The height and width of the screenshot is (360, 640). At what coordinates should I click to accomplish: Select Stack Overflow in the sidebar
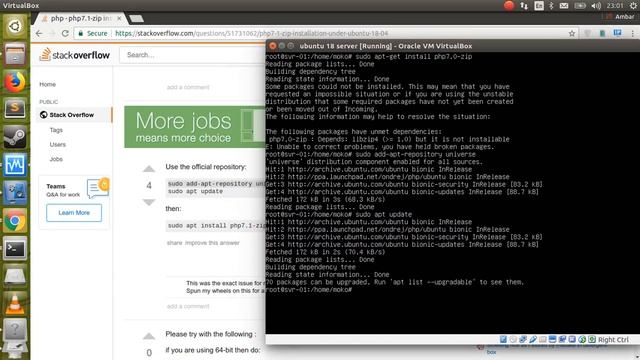click(x=72, y=115)
